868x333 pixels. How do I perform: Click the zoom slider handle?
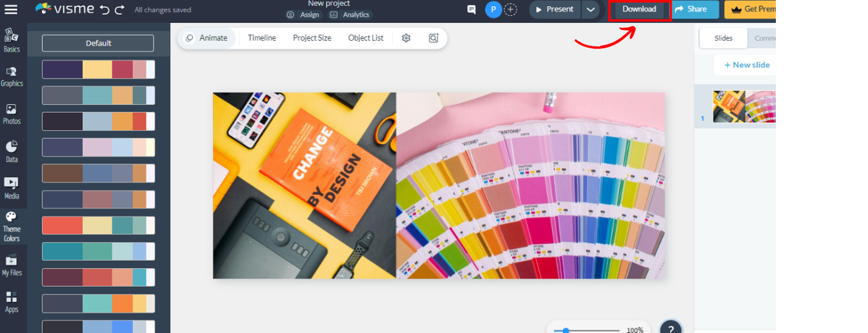tap(566, 330)
